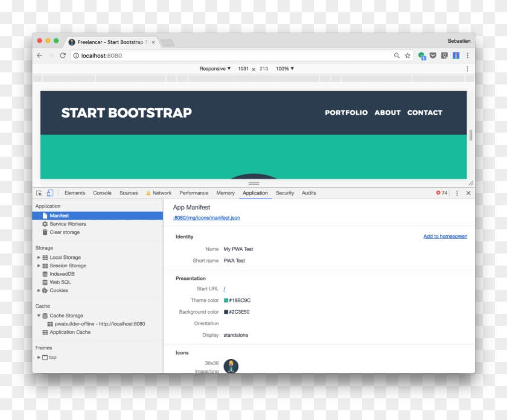Click the Add to homescreen link
The image size is (507, 420).
445,236
